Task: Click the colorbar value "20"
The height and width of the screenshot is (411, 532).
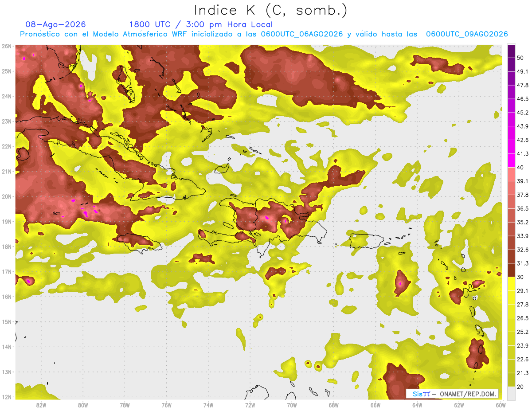Action: click(x=520, y=387)
